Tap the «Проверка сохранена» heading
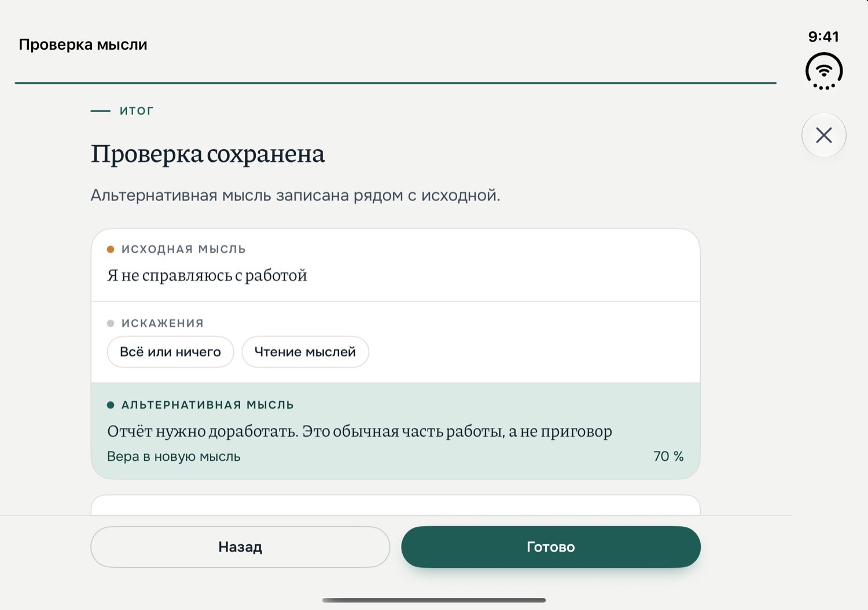The width and height of the screenshot is (868, 610). coord(208,154)
